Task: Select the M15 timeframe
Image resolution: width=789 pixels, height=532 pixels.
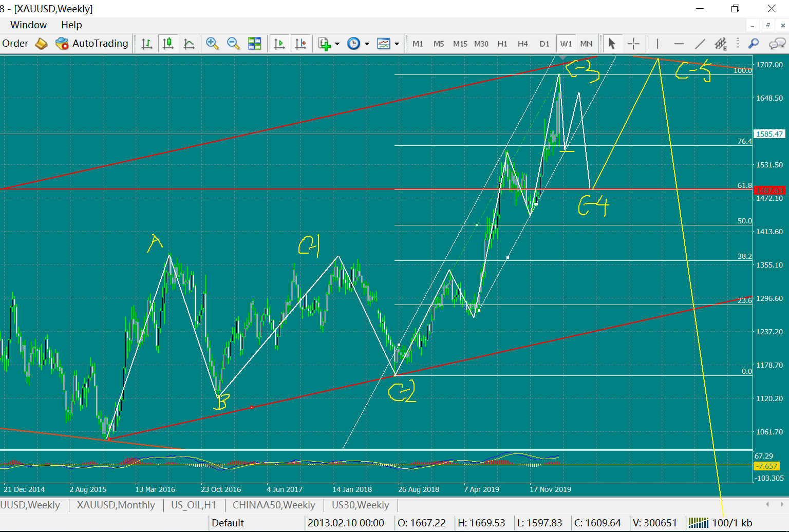Action: pyautogui.click(x=460, y=44)
